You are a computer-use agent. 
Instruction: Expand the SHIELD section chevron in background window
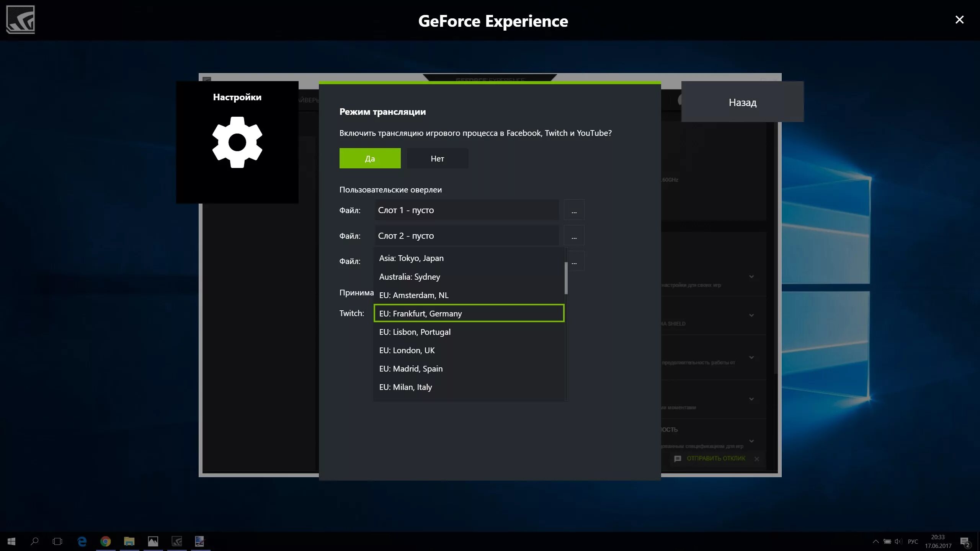[x=751, y=315]
